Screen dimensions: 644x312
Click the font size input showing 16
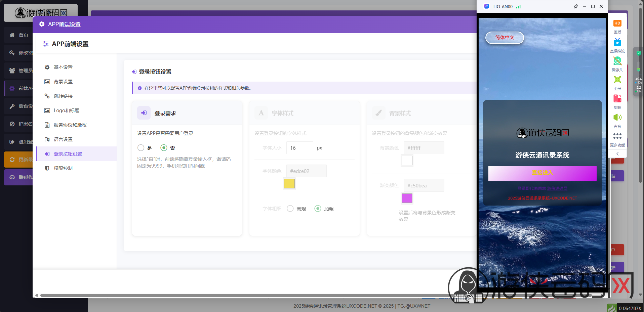(299, 148)
